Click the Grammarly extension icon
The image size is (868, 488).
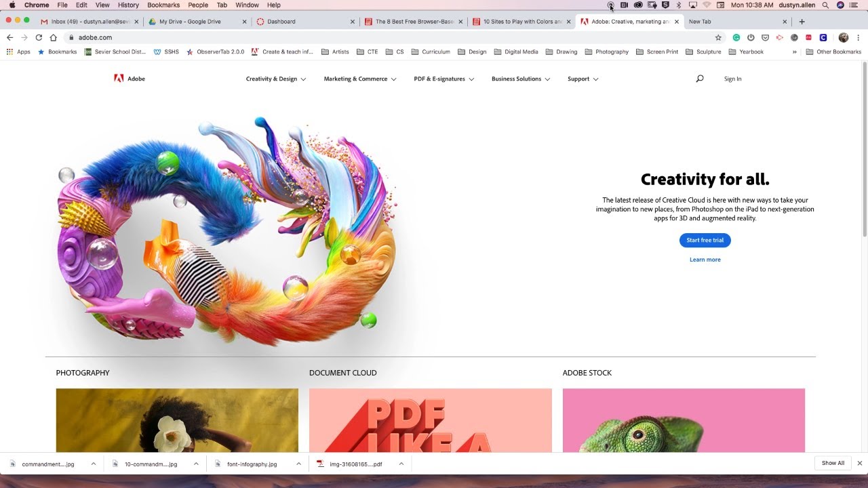(736, 37)
